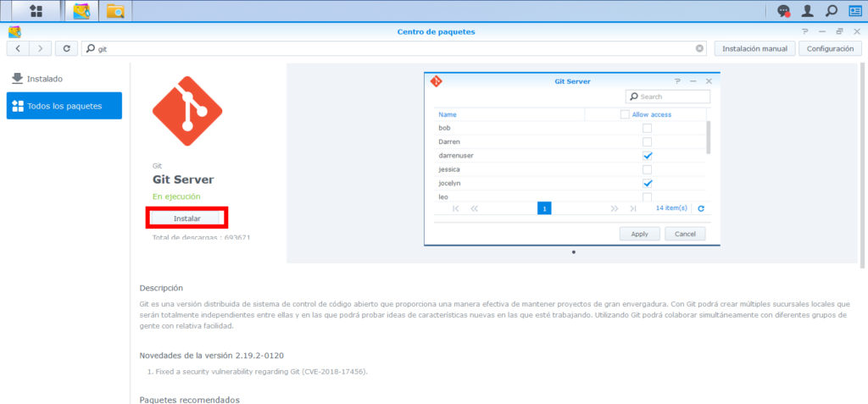Go forward with the right arrow
Viewport: 868px width, 404px height.
pyautogui.click(x=40, y=49)
